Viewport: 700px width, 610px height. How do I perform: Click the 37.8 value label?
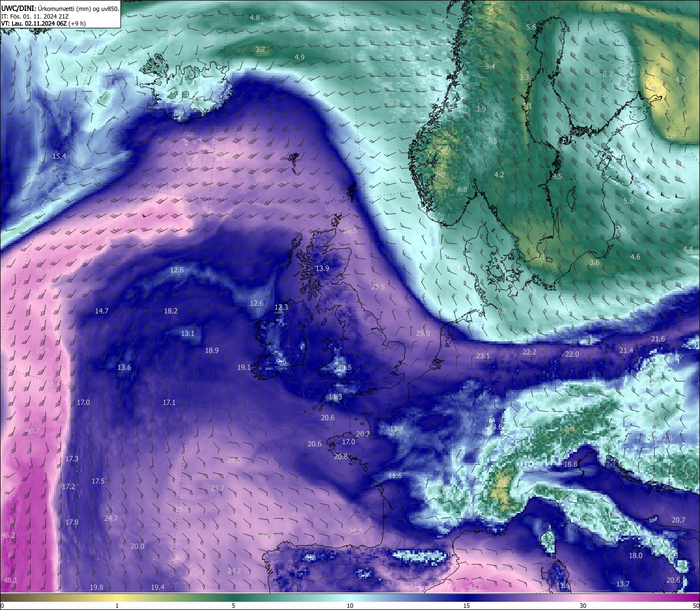tap(42, 351)
